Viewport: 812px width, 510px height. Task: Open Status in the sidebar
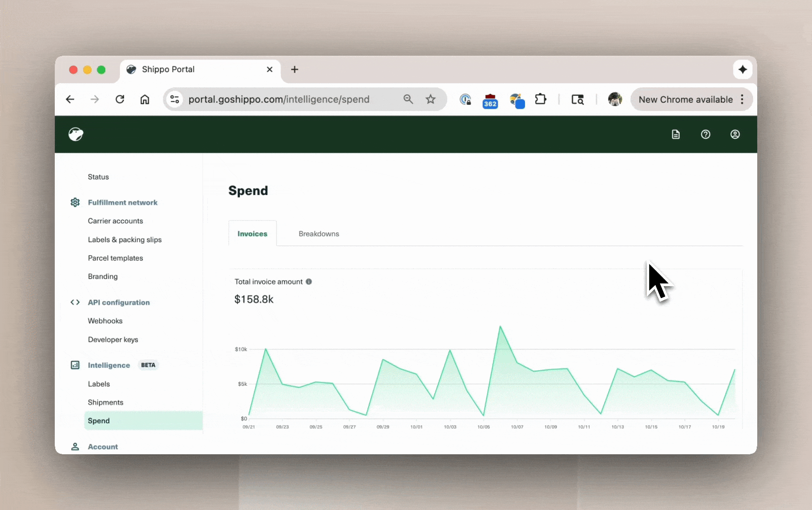coord(98,177)
